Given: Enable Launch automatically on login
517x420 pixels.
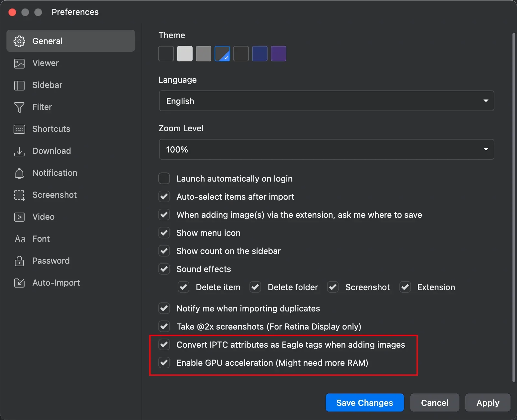Looking at the screenshot, I should [x=164, y=178].
